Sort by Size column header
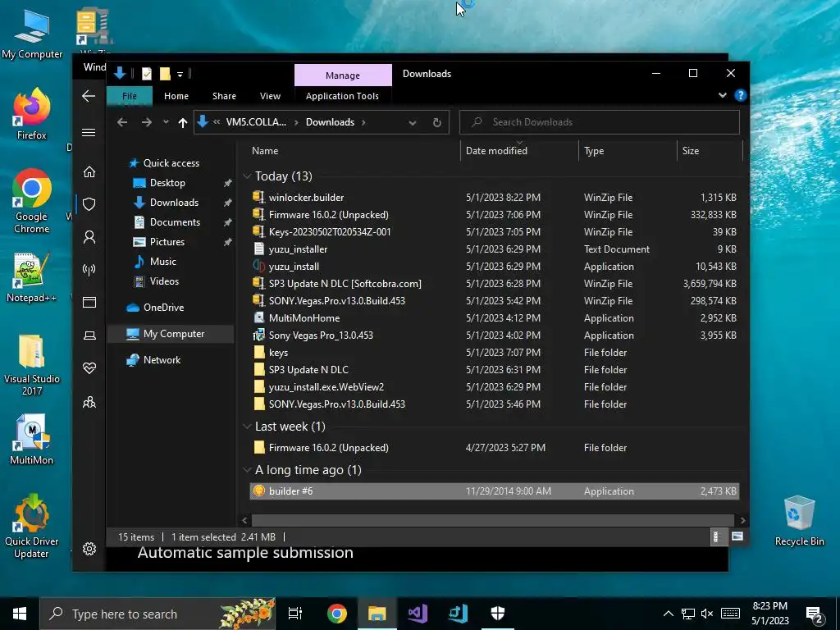Screen dimensions: 840x630 (x=710, y=151)
